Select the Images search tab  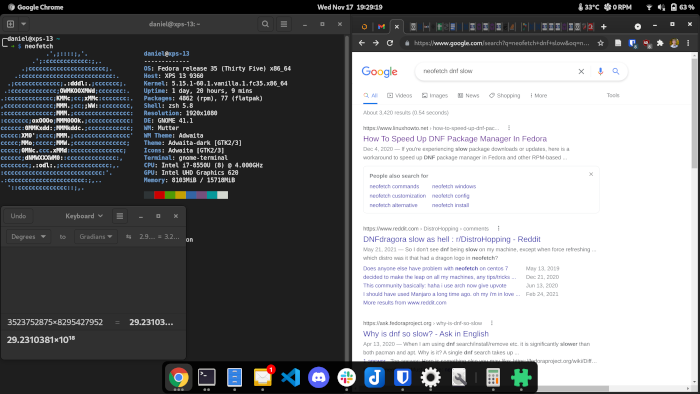tap(435, 95)
